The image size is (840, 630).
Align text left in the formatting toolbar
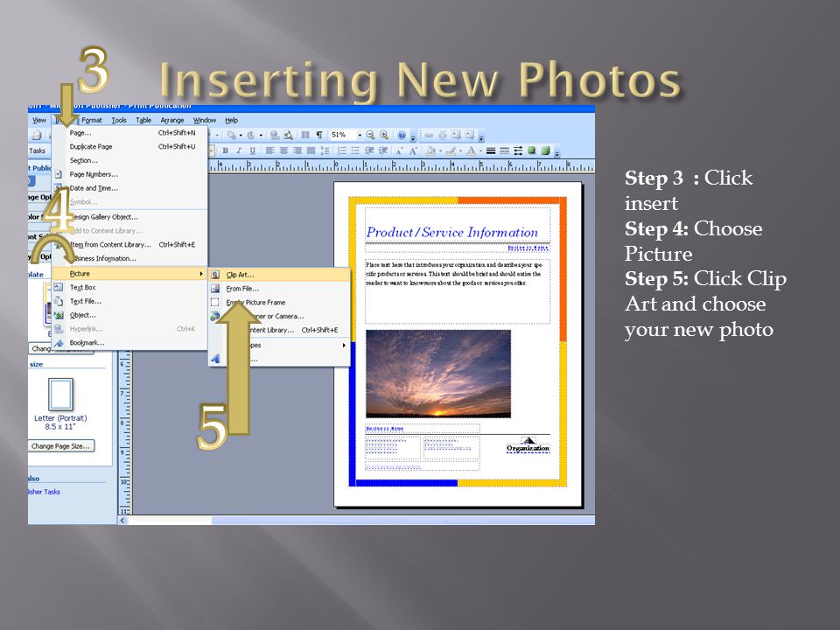270,150
